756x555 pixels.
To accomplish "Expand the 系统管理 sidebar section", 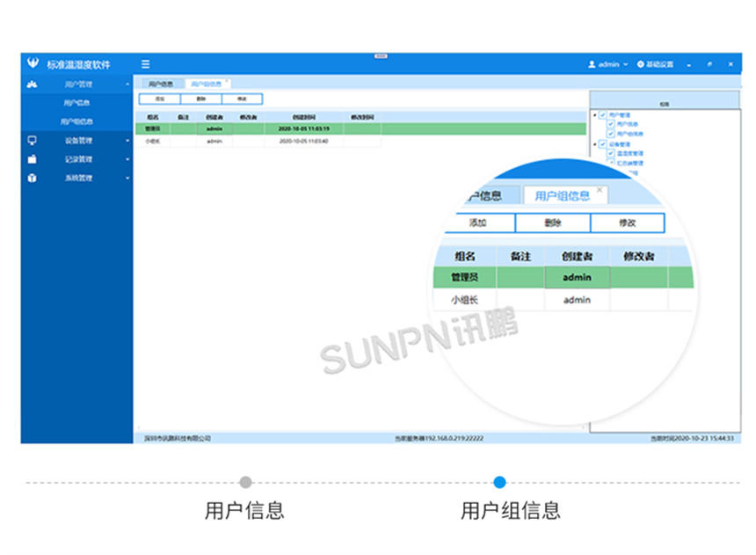I will 79,179.
